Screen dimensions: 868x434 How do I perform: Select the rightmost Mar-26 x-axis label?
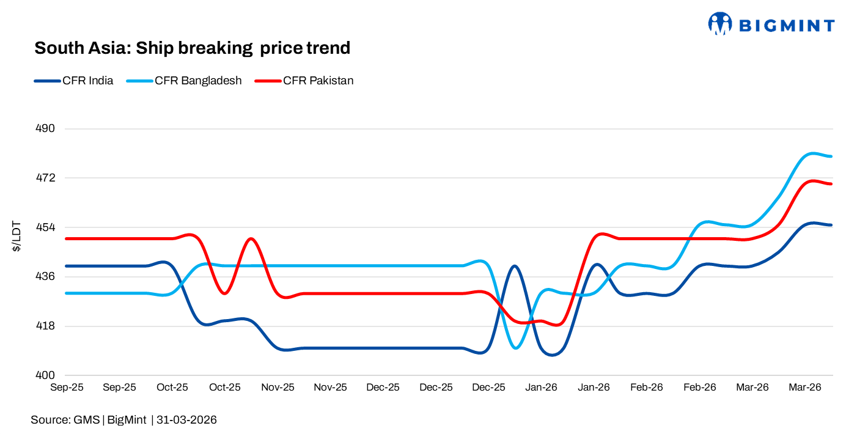point(805,388)
